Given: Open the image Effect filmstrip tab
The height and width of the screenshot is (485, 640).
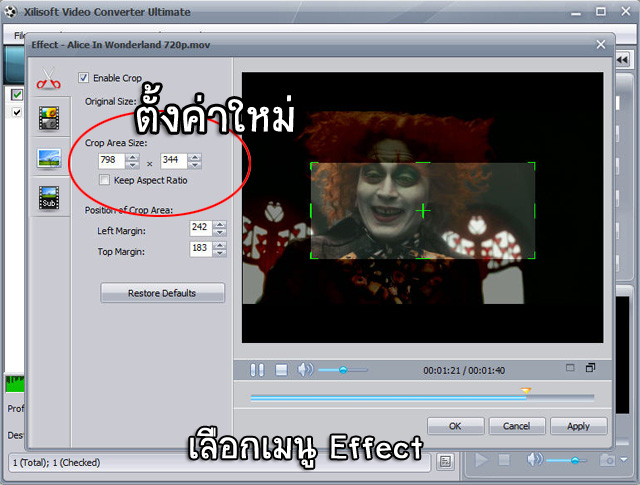Looking at the screenshot, I should click(49, 118).
